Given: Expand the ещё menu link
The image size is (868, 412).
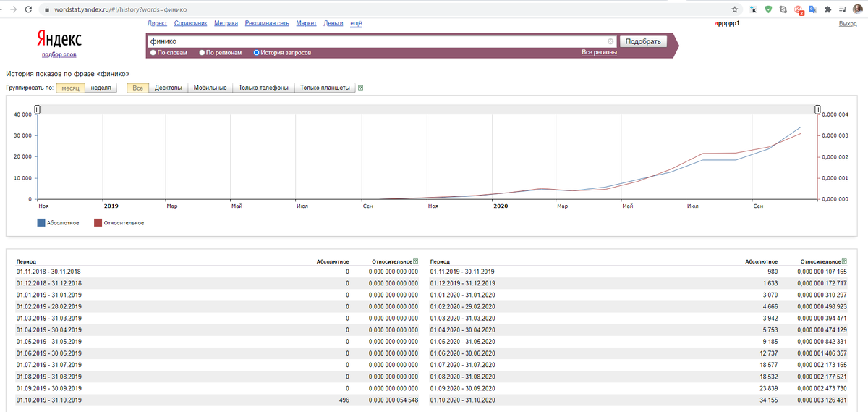Looking at the screenshot, I should 356,23.
